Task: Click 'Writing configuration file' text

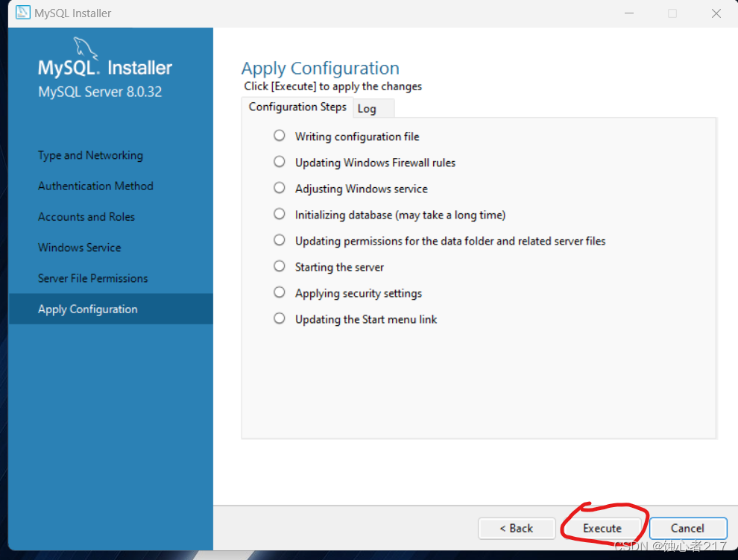Action: [357, 136]
